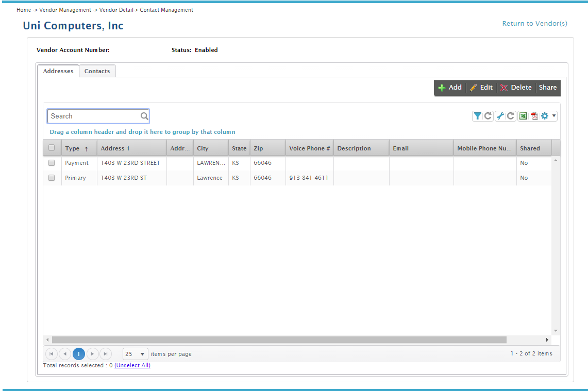
Task: Reset grid configuration with the refresh icon beside the wrench
Action: point(510,116)
